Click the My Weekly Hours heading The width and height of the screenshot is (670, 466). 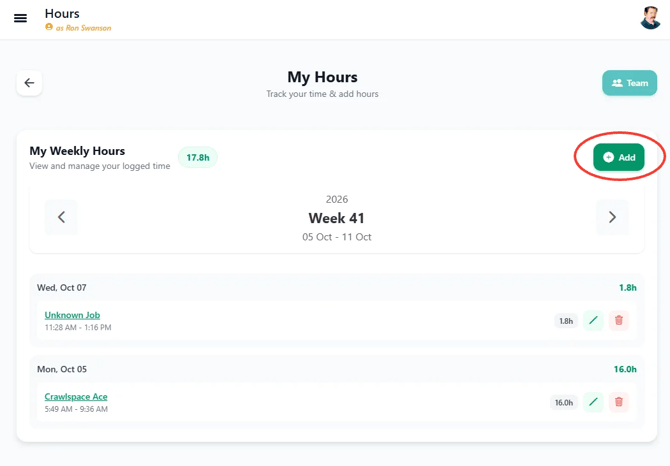pyautogui.click(x=77, y=151)
